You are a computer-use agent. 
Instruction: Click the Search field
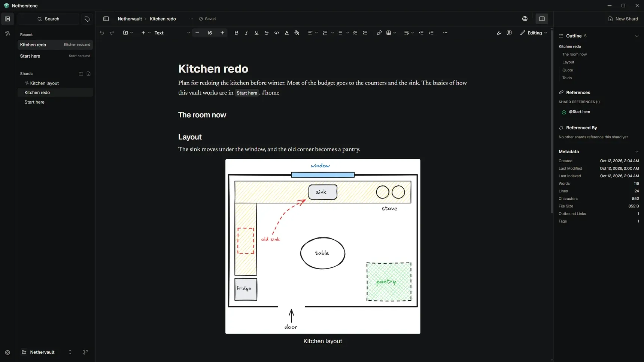(48, 19)
